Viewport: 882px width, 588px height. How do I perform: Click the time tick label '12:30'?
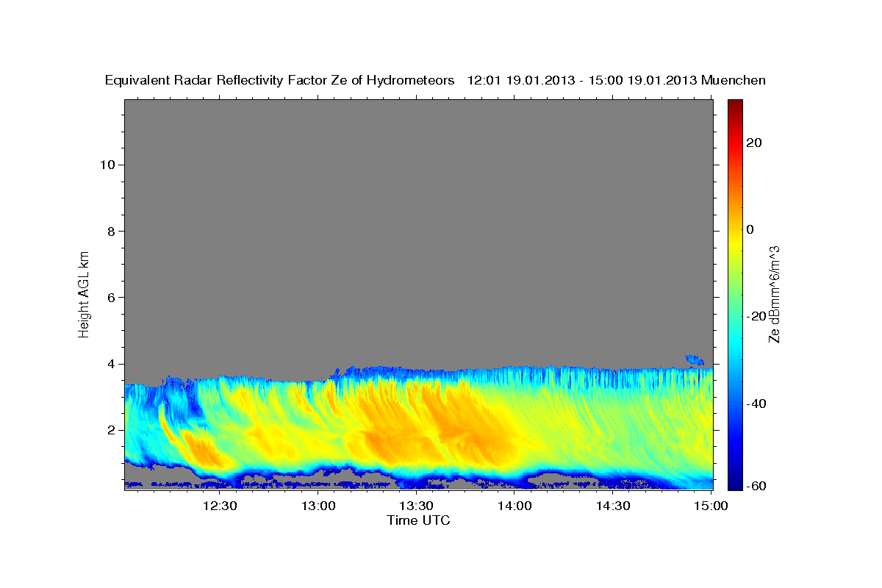pyautogui.click(x=219, y=506)
